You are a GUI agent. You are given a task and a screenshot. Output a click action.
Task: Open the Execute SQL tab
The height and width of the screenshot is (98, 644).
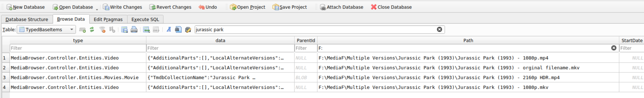point(145,19)
